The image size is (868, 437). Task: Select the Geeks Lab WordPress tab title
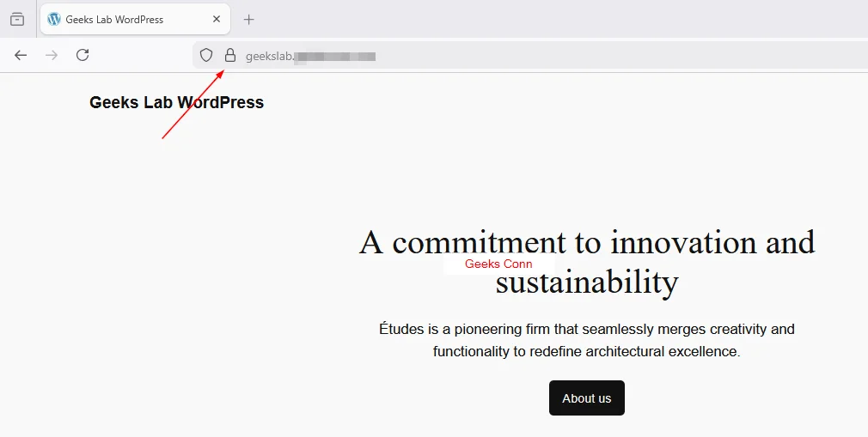pyautogui.click(x=114, y=19)
